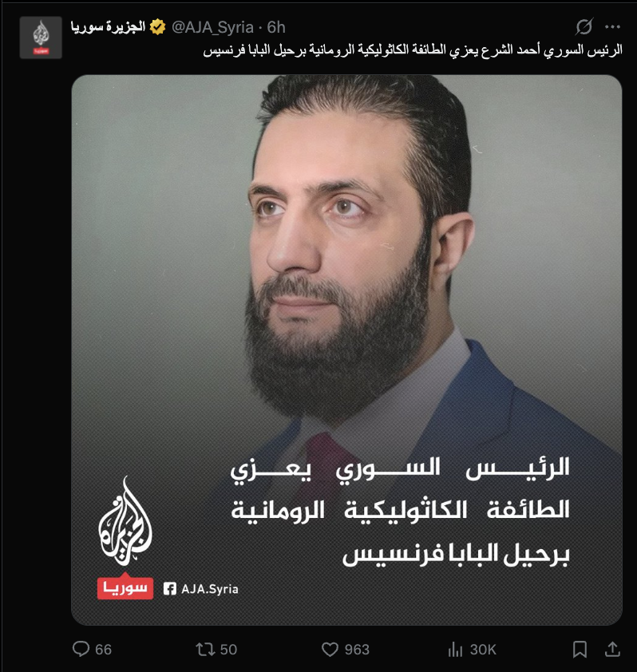Viewport: 637px width, 672px height.
Task: Open the repost arrows menu
Action: click(x=205, y=650)
